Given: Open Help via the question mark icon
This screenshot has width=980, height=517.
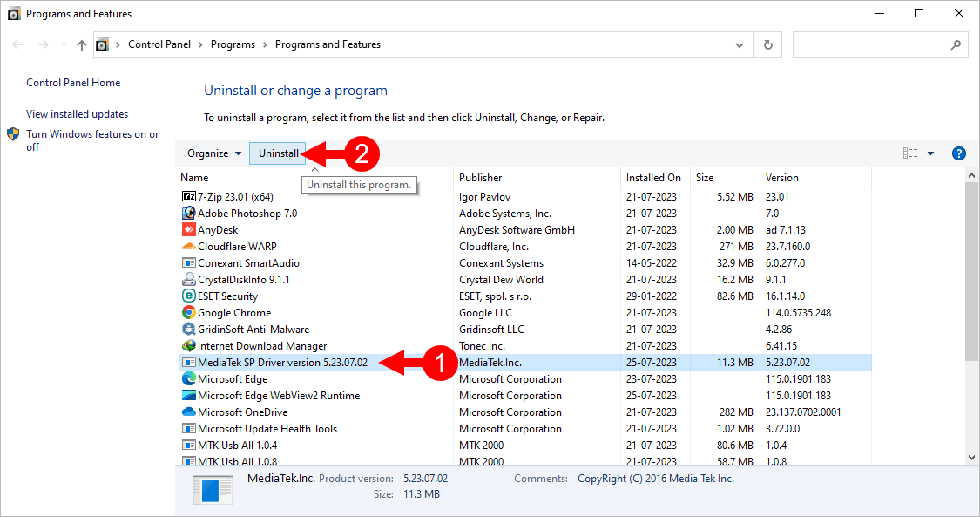Looking at the screenshot, I should coord(958,153).
